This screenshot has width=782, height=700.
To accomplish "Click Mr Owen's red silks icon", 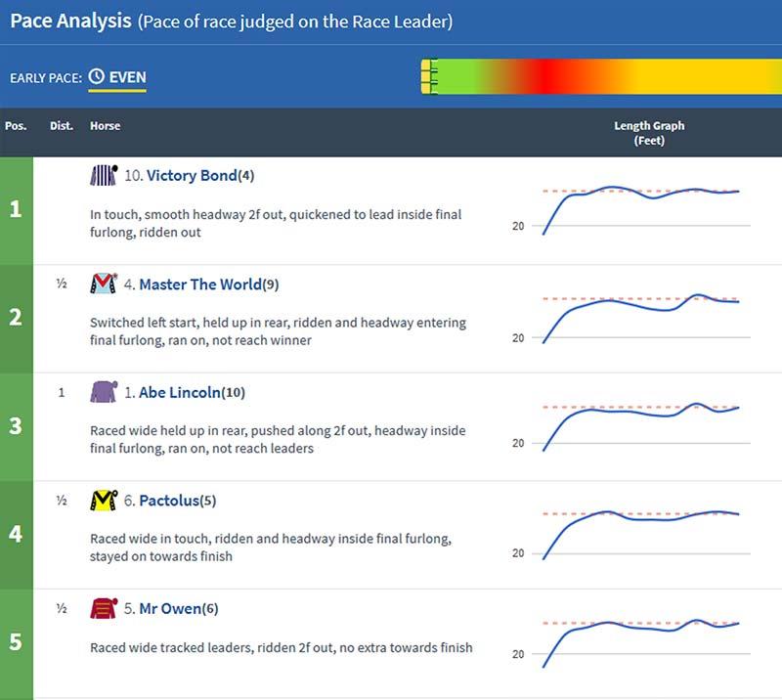I will tap(104, 609).
